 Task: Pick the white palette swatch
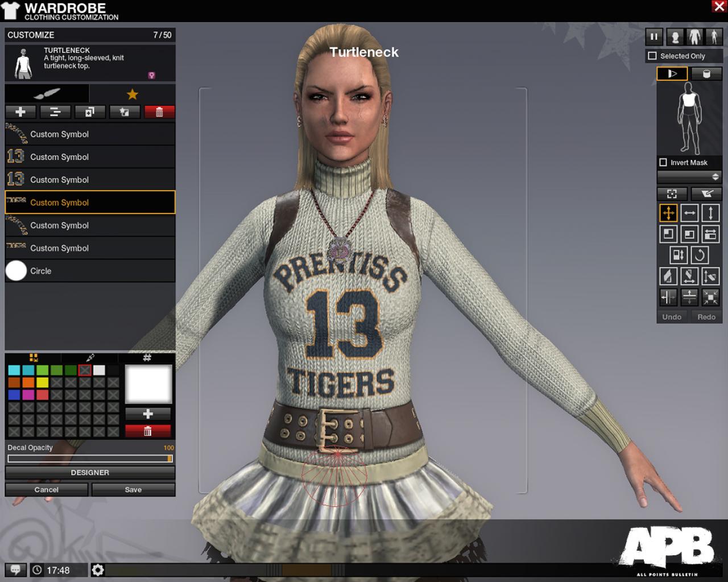[99, 370]
